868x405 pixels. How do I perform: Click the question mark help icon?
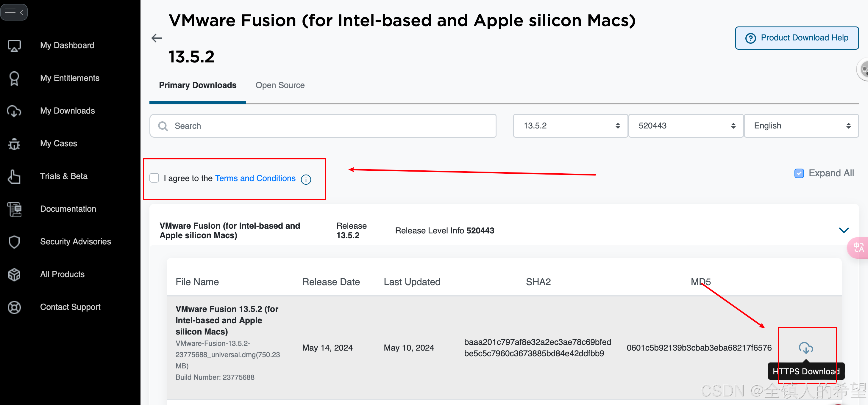click(x=750, y=38)
